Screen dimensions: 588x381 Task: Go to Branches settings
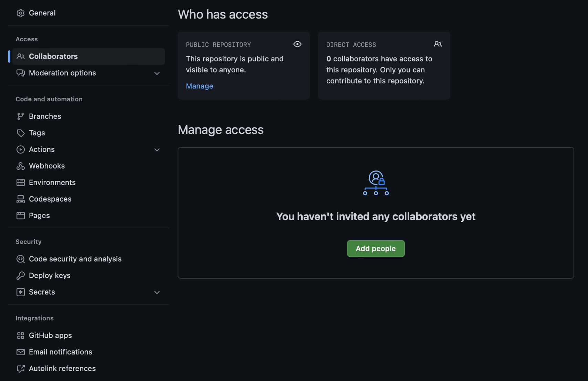89,116
